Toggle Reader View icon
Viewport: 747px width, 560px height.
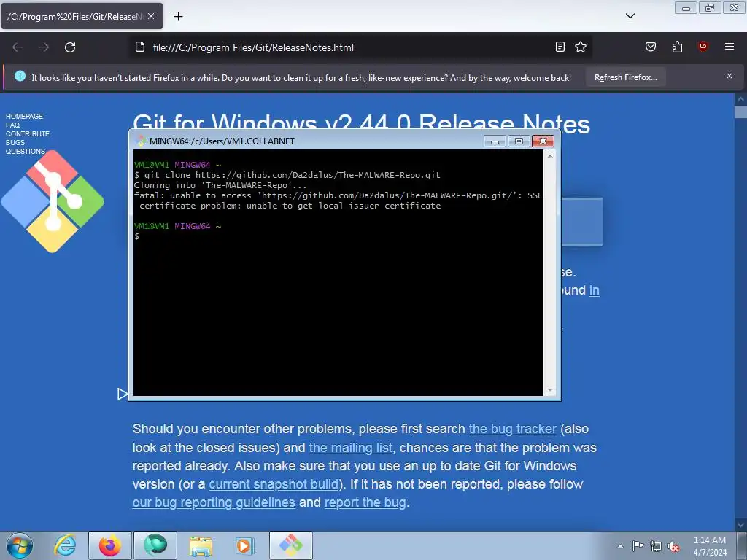click(560, 47)
